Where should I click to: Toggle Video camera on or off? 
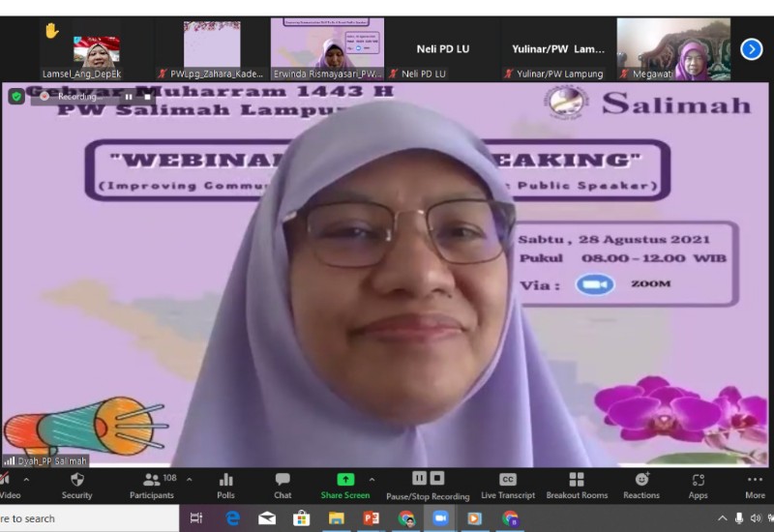[9, 486]
